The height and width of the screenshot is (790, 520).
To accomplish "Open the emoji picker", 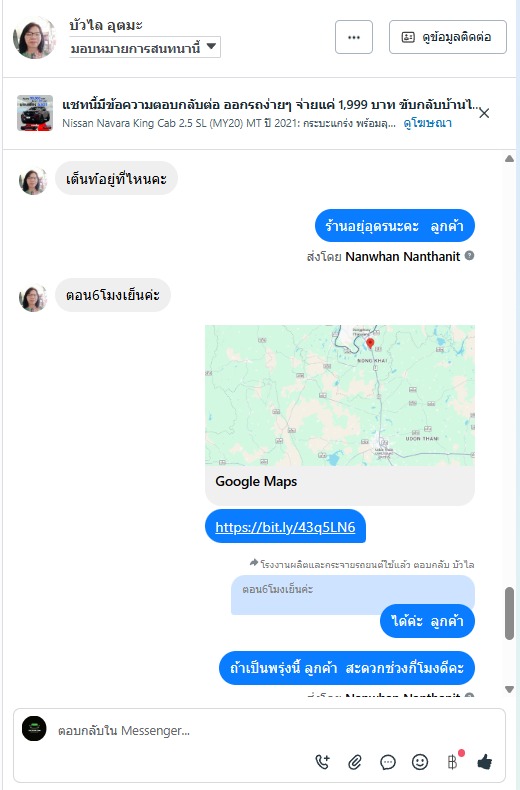I will 420,762.
